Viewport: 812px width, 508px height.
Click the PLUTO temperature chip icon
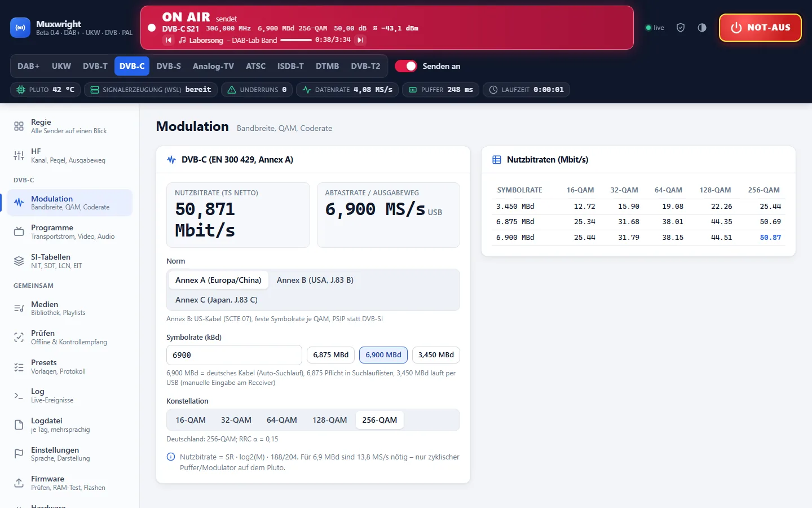pyautogui.click(x=21, y=90)
